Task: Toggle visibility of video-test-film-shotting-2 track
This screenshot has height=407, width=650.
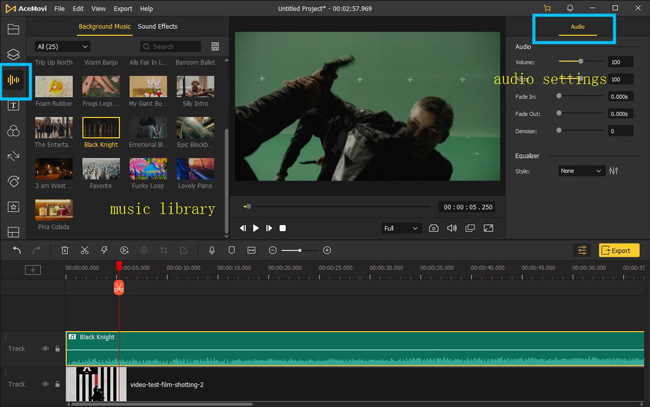Action: [x=45, y=384]
